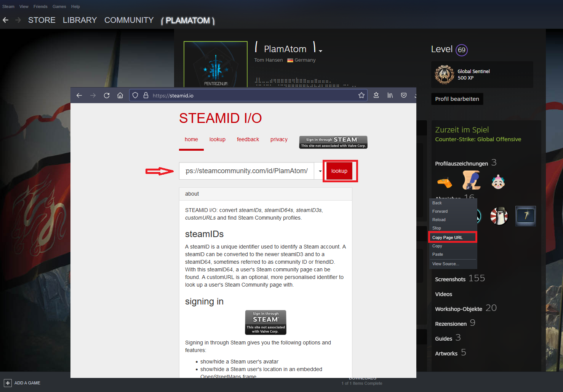
Task: Select the orange pointing hand award icon
Action: tap(445, 183)
